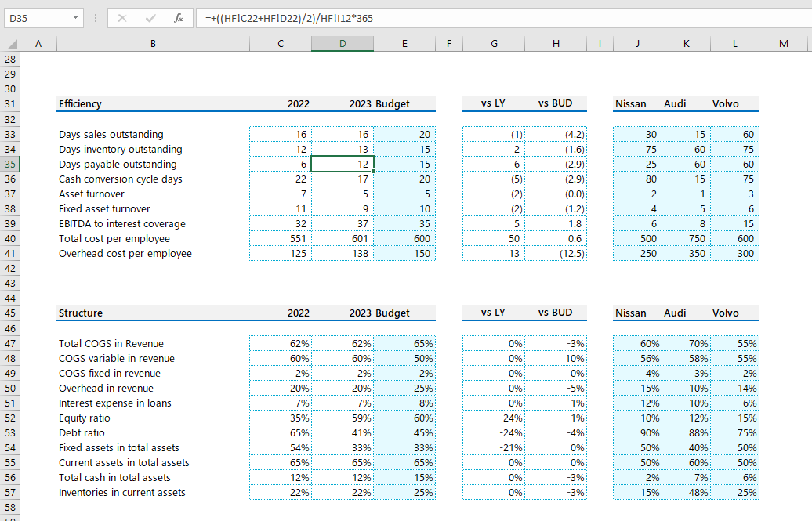Select column H header
Screen dimensions: 812x521
click(x=556, y=45)
